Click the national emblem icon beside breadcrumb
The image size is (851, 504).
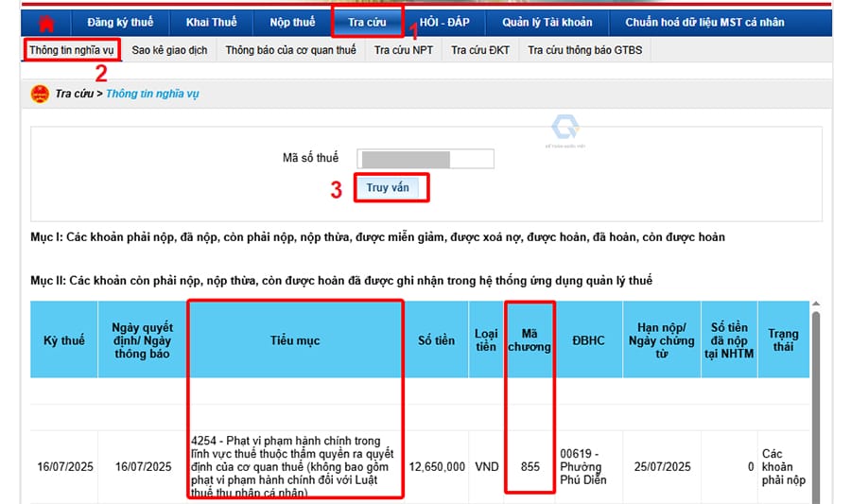40,94
